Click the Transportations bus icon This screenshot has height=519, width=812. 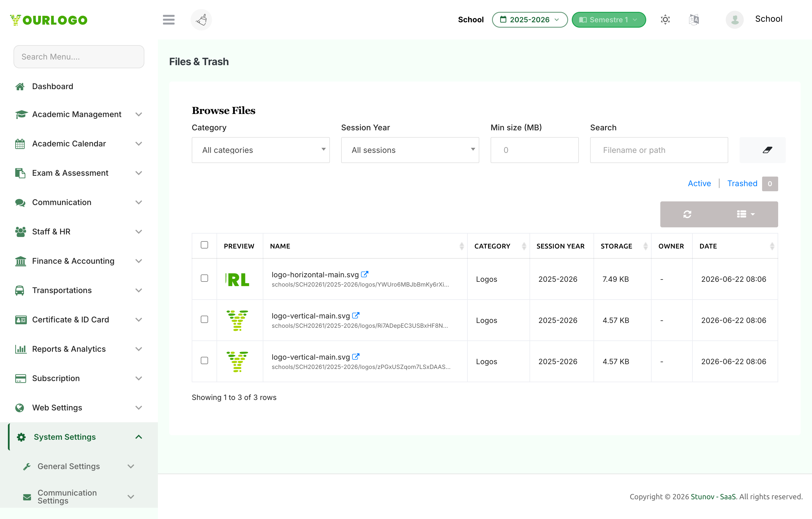point(19,291)
